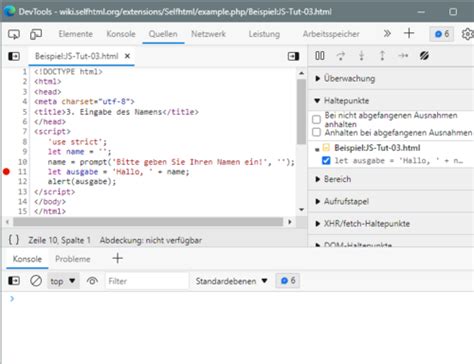Switch to the Elemente tab
The height and width of the screenshot is (364, 474).
pos(76,34)
